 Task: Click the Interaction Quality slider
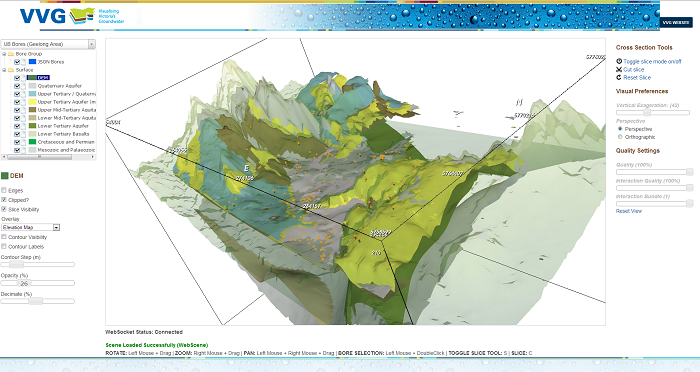coord(655,188)
